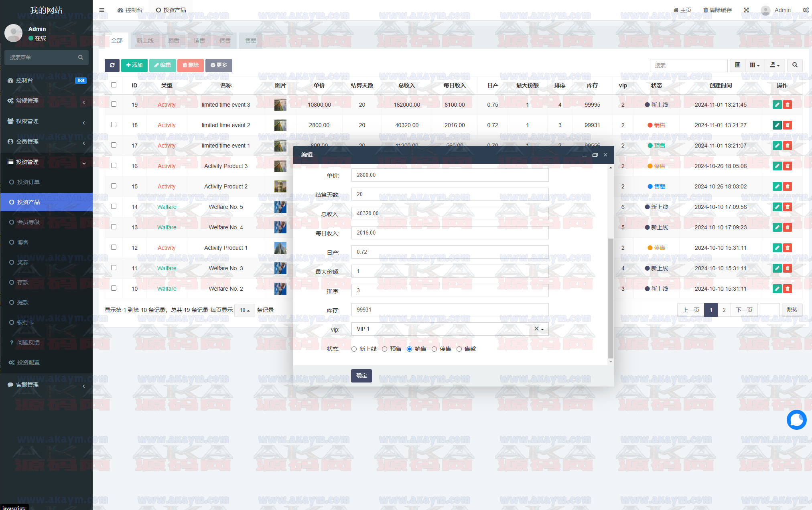Image resolution: width=812 pixels, height=510 pixels.
Task: Select the 新上线 status radio button
Action: click(354, 349)
